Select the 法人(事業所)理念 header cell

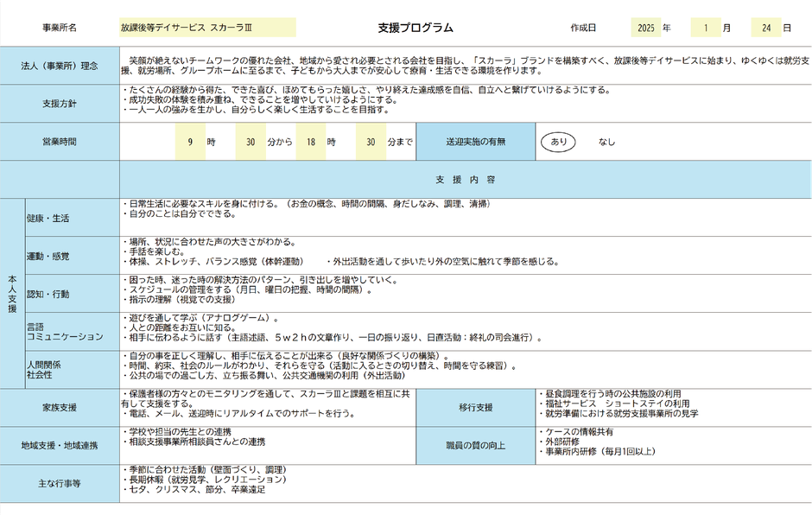tap(60, 66)
